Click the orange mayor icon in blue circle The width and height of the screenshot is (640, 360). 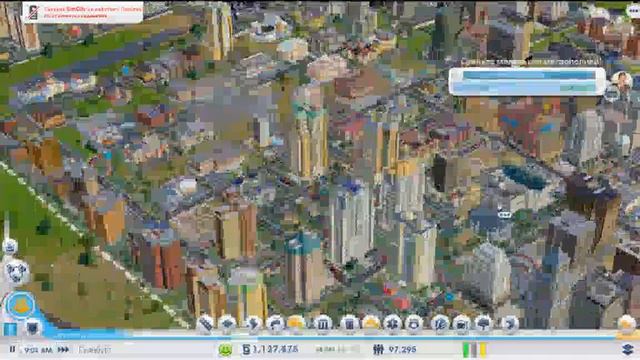20,305
